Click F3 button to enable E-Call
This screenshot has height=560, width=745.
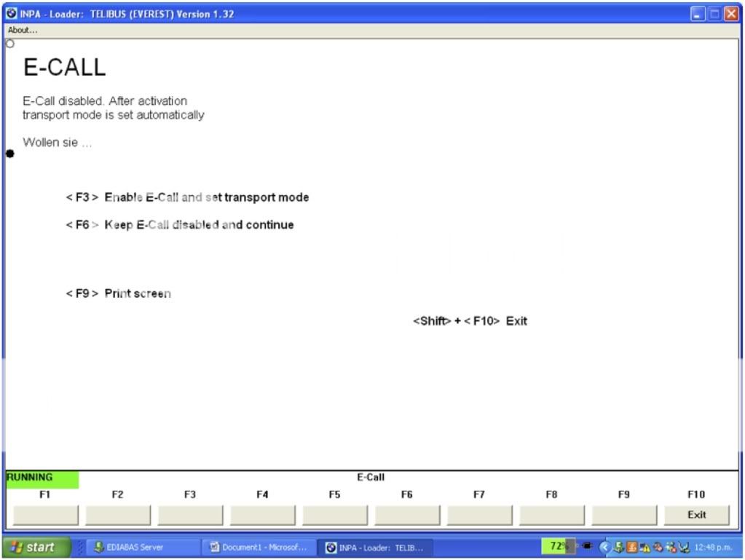pyautogui.click(x=189, y=515)
